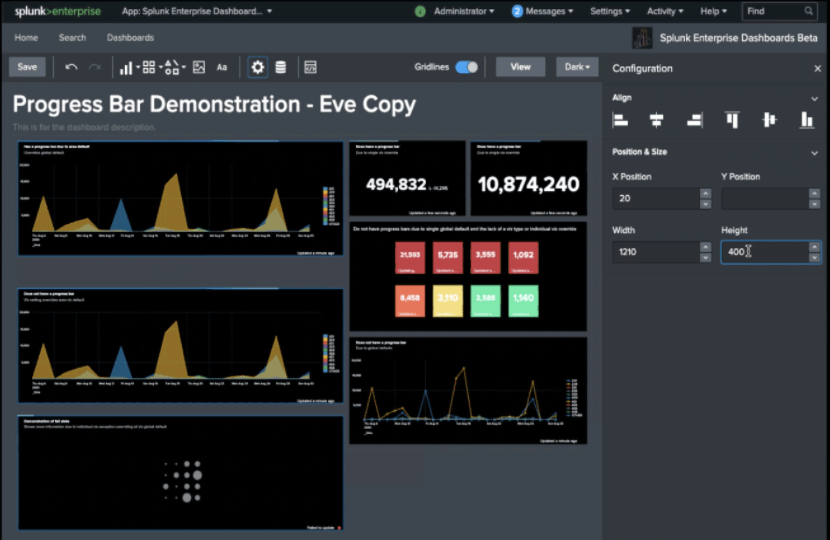Open the Dark theme dropdown
Screen dimensions: 830x540
coord(577,67)
